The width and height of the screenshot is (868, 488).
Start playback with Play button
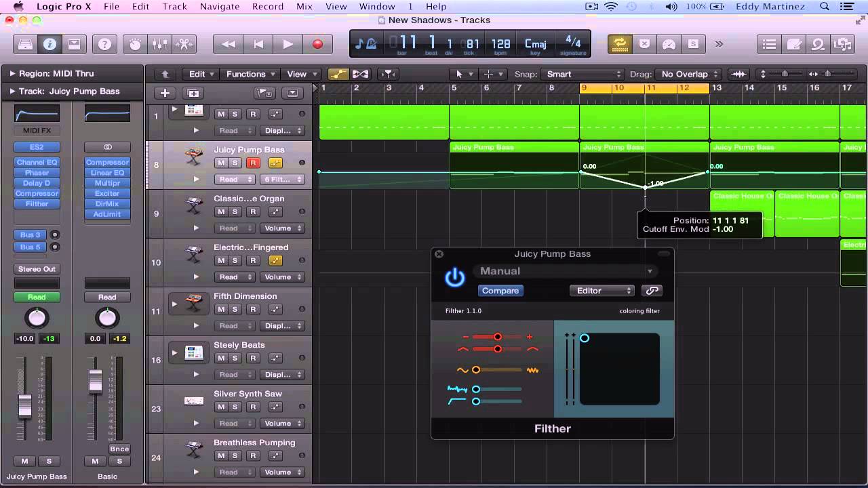coord(288,44)
